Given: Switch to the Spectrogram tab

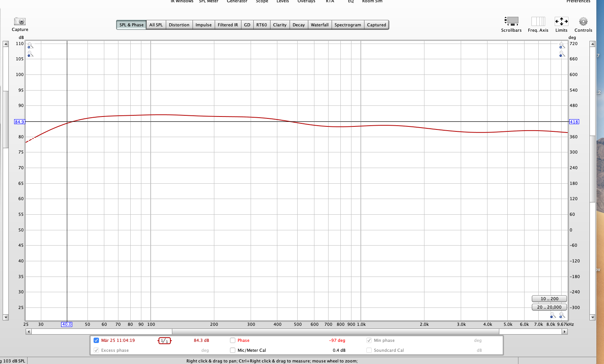Looking at the screenshot, I should 348,25.
